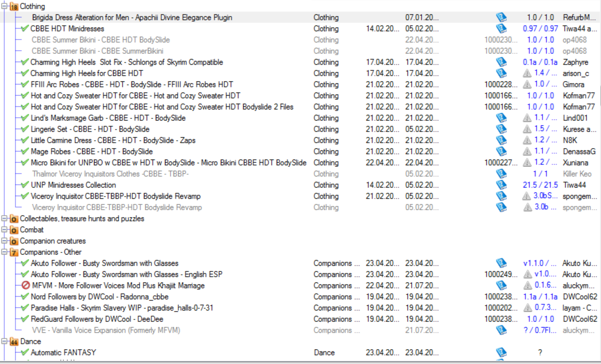Click warning triangle in Paradise Halls row
The image size is (601, 364).
[x=527, y=308]
